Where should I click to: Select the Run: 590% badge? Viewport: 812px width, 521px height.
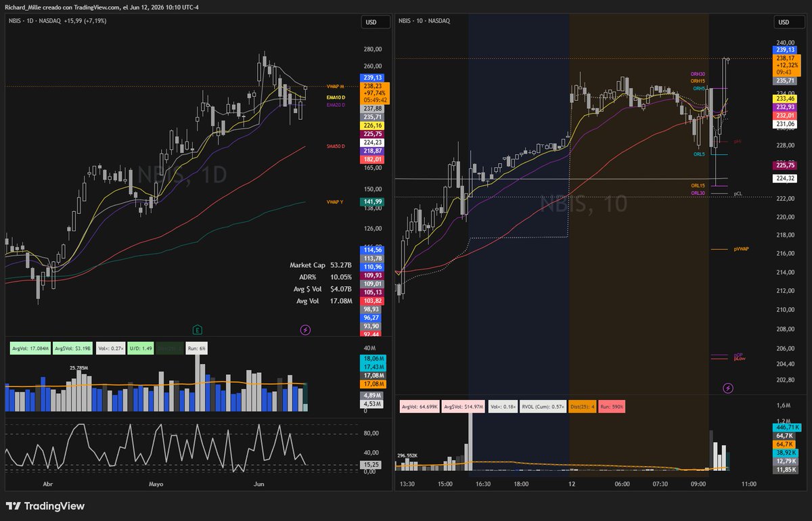point(612,407)
